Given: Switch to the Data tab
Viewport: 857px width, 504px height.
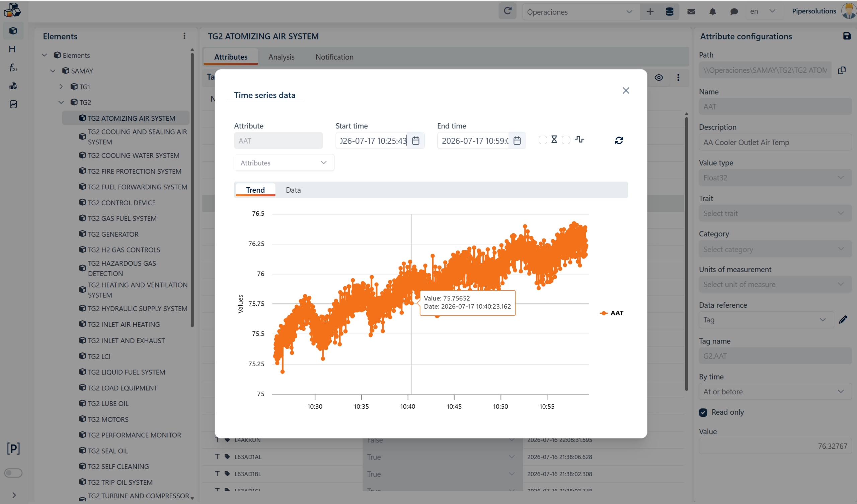Looking at the screenshot, I should [x=293, y=190].
